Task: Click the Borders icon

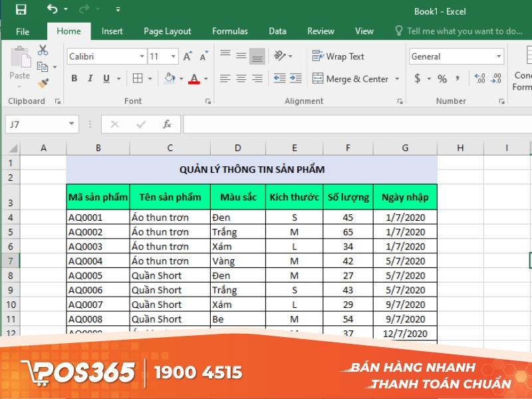Action: (138, 78)
